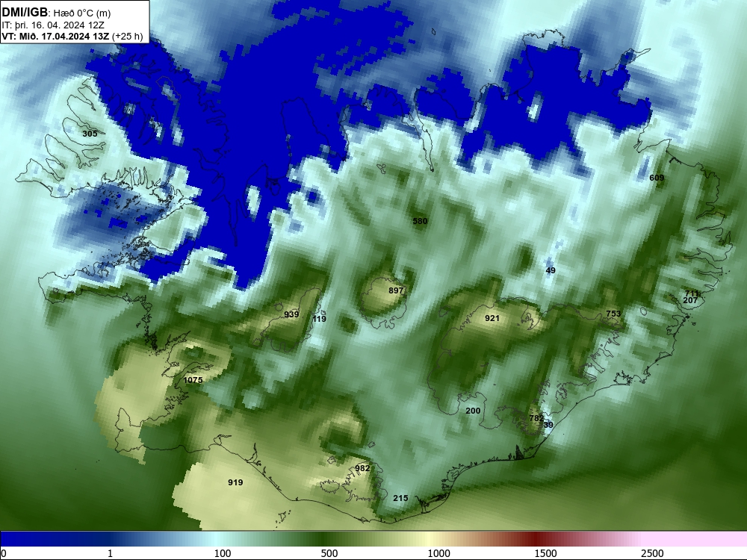Click the map value 1075

point(193,380)
